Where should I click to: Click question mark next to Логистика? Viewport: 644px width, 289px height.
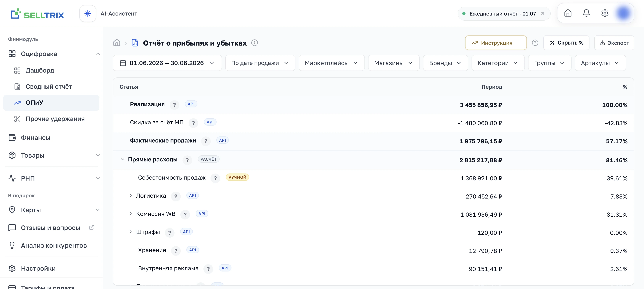(x=176, y=196)
